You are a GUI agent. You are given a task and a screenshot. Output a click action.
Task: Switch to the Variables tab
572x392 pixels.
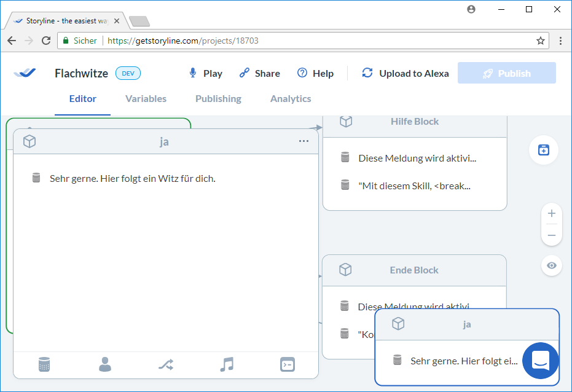pyautogui.click(x=146, y=99)
